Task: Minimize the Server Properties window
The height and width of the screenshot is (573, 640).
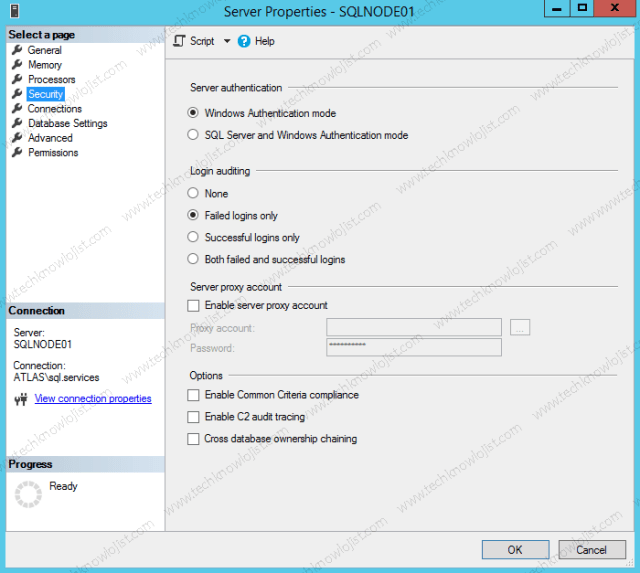Action: pos(557,9)
